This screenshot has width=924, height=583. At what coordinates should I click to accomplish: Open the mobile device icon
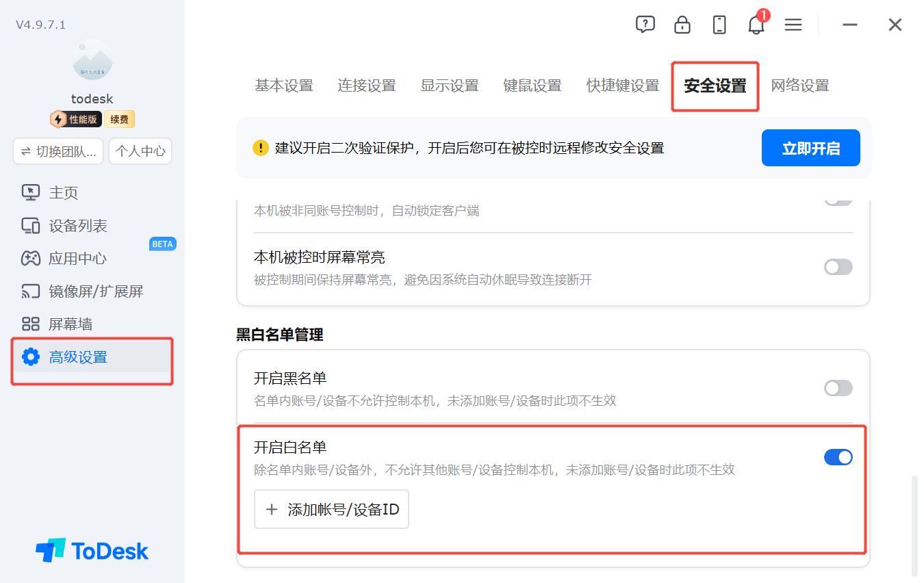click(x=719, y=25)
